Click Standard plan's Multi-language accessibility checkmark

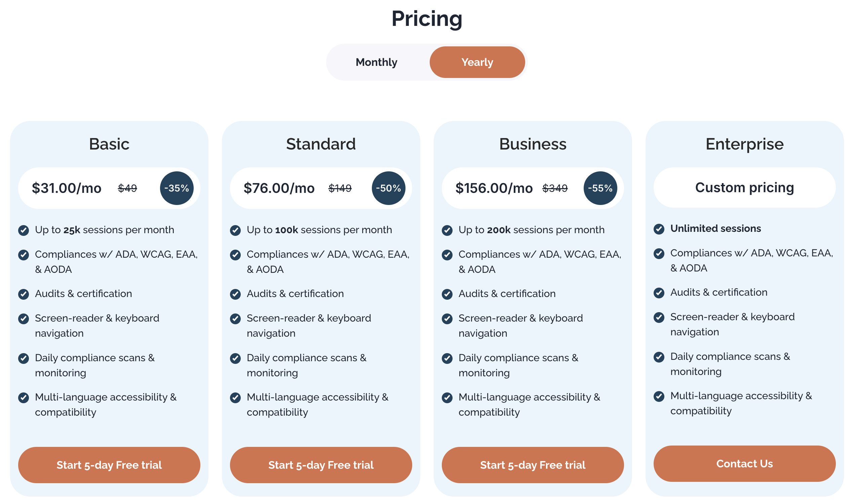tap(235, 397)
